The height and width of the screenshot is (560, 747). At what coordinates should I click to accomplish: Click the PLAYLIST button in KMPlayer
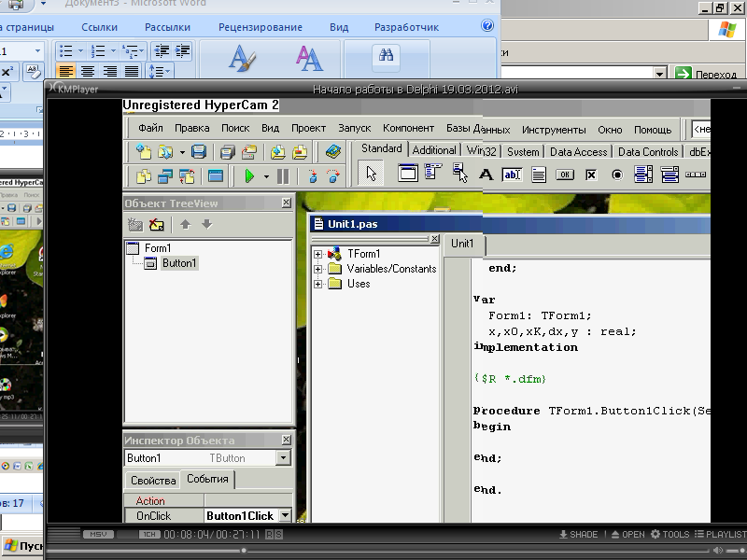pyautogui.click(x=720, y=534)
